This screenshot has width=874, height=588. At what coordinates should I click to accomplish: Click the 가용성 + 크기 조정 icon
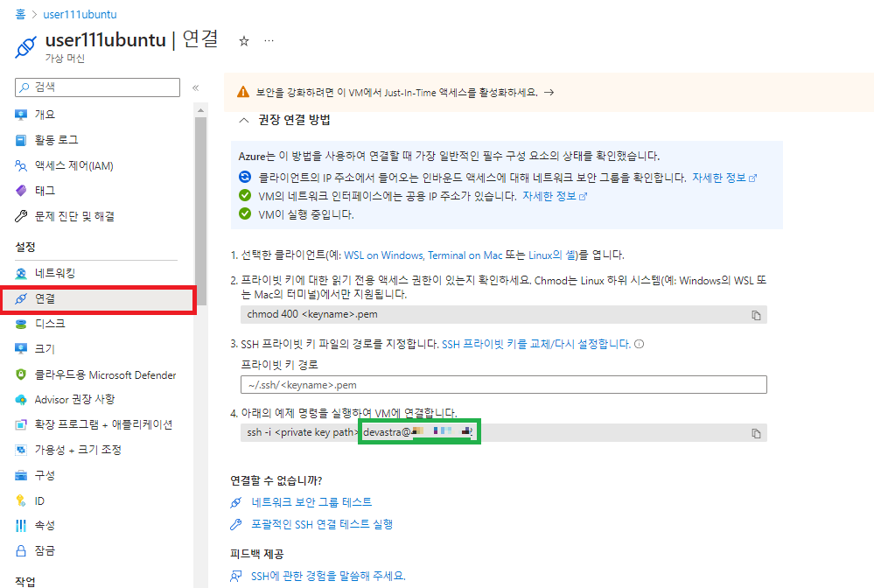click(21, 450)
